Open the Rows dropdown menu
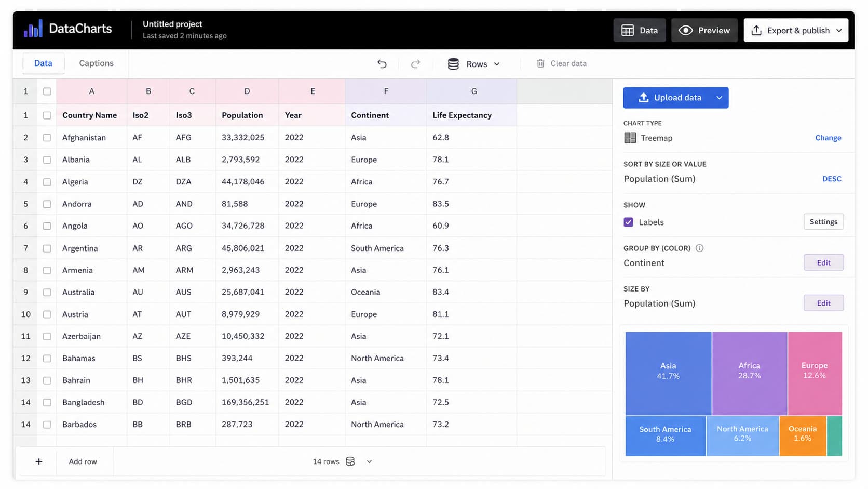Viewport: 868px width, 489px height. [x=474, y=64]
